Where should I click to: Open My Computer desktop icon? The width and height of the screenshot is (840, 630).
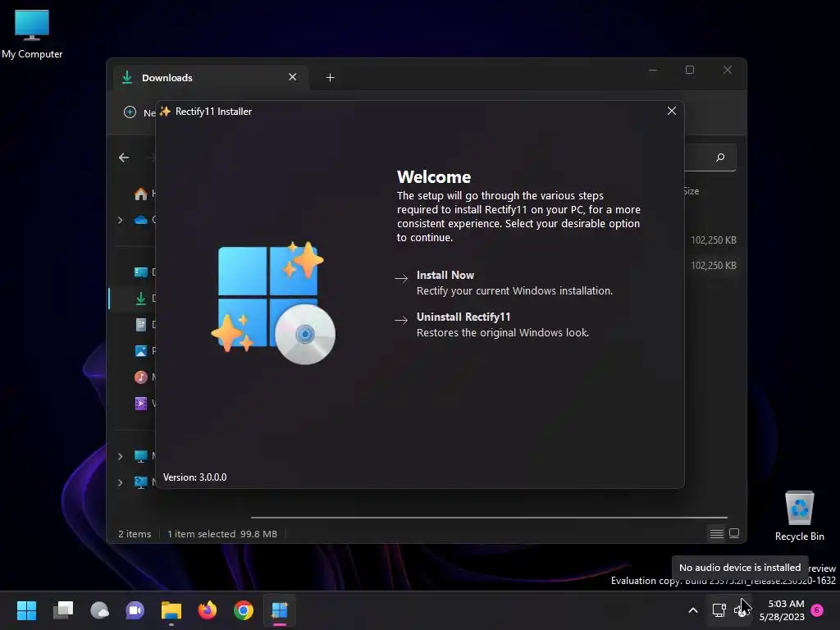tap(32, 34)
